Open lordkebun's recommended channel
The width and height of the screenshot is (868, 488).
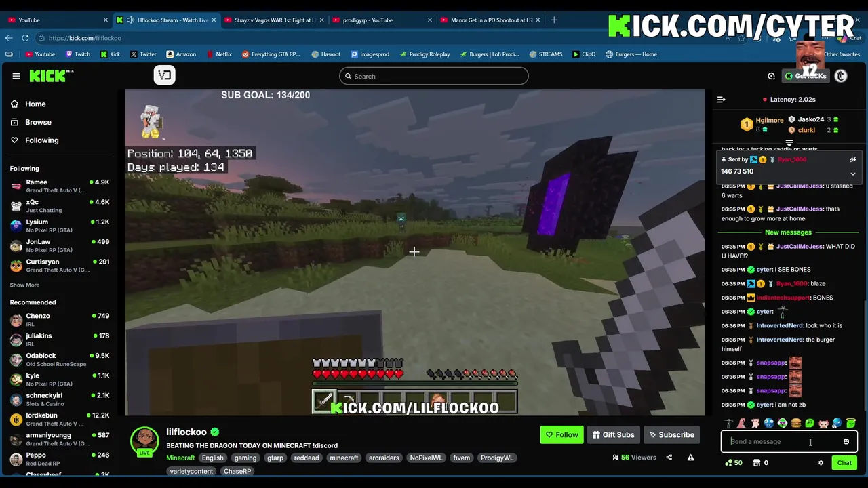pos(60,419)
